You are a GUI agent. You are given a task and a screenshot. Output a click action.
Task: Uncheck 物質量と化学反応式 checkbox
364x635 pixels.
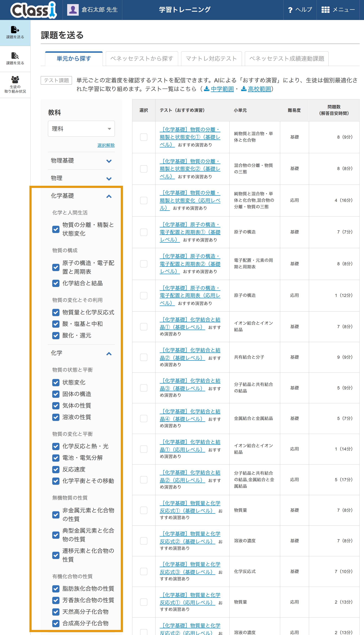pyautogui.click(x=56, y=312)
